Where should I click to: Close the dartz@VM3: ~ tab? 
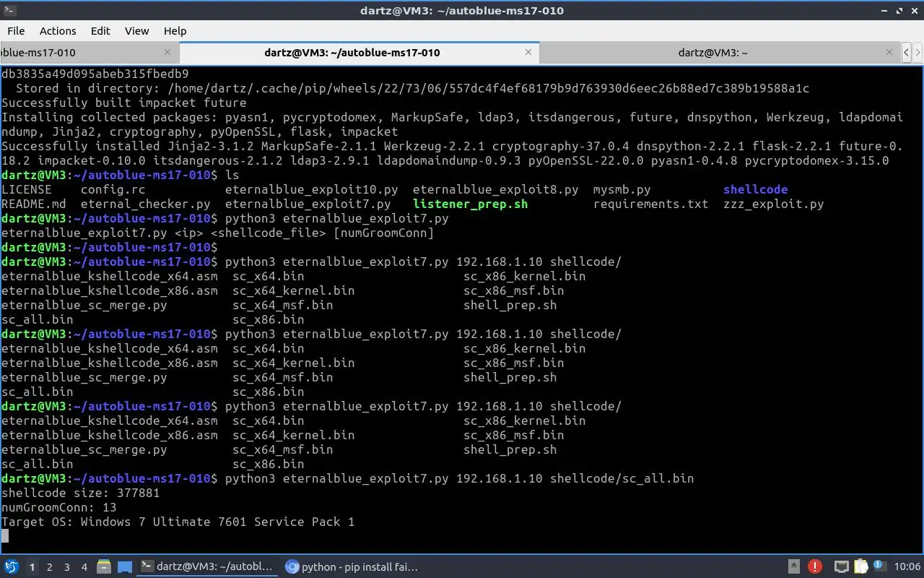[x=889, y=52]
